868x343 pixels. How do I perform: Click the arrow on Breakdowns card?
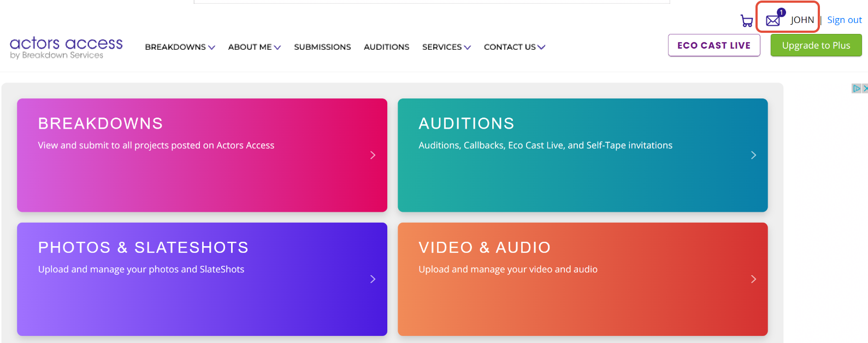tap(373, 155)
